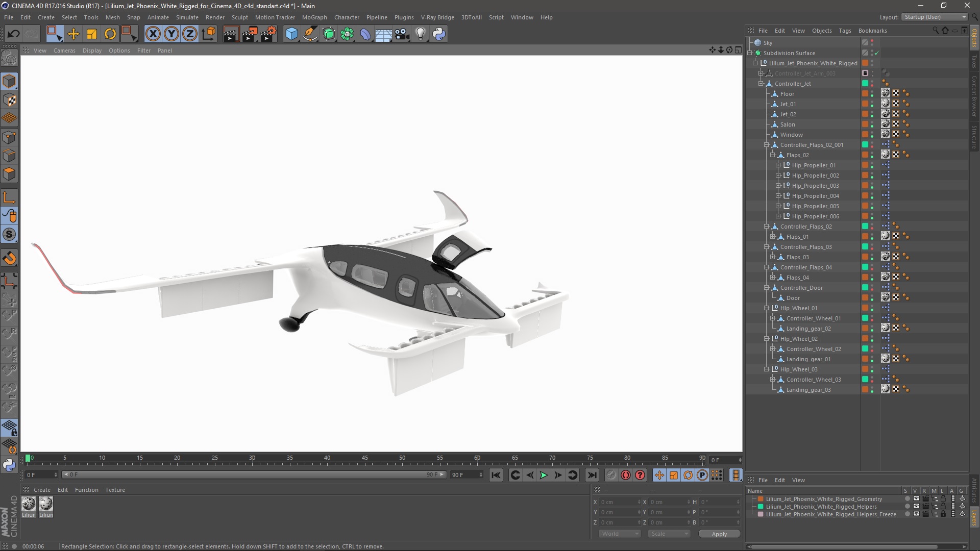Click the X position coordinate field
980x551 pixels.
click(619, 502)
